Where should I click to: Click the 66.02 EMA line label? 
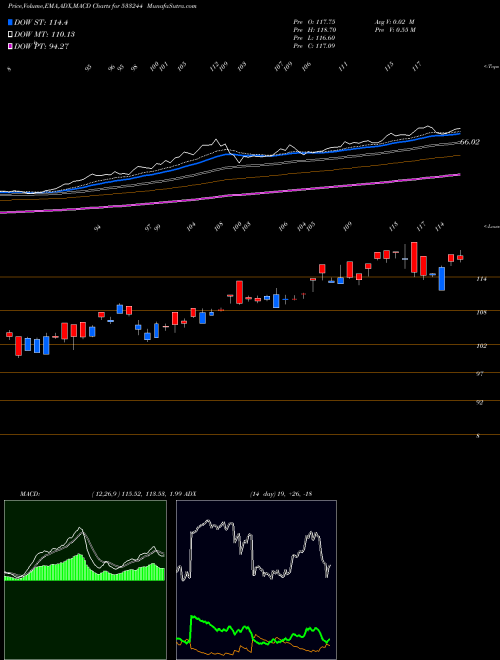pos(470,142)
